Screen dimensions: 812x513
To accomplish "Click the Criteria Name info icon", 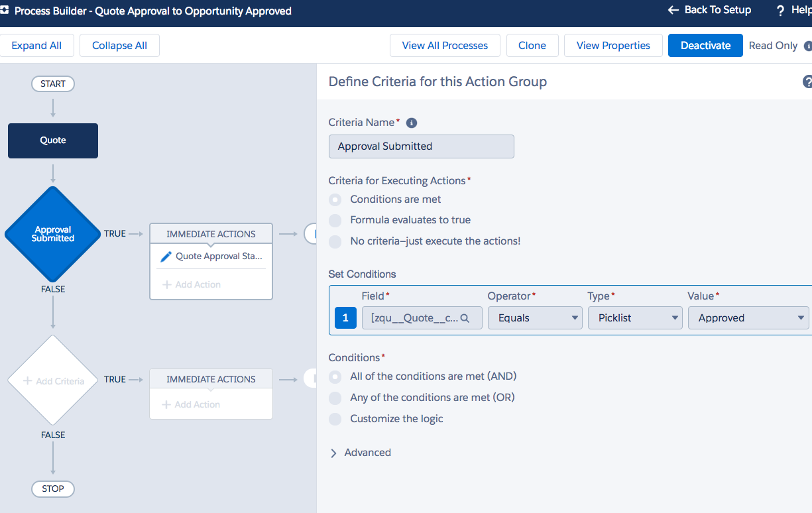I will [411, 123].
